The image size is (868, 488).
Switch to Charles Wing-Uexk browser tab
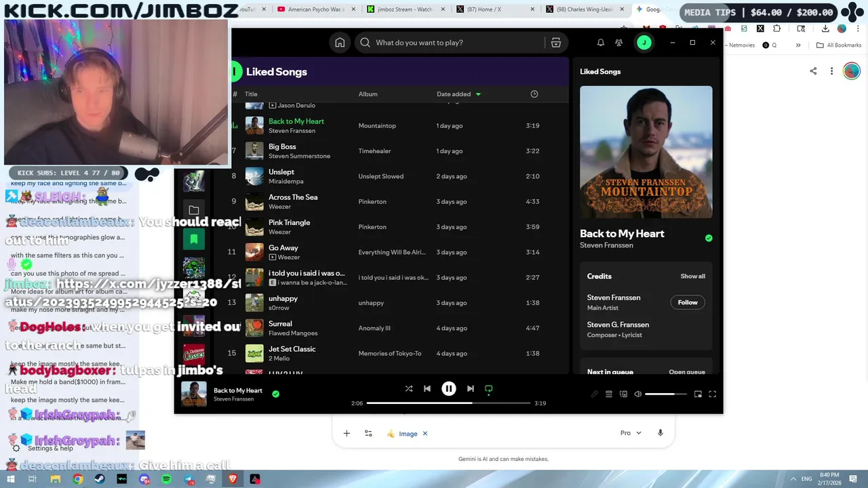583,9
